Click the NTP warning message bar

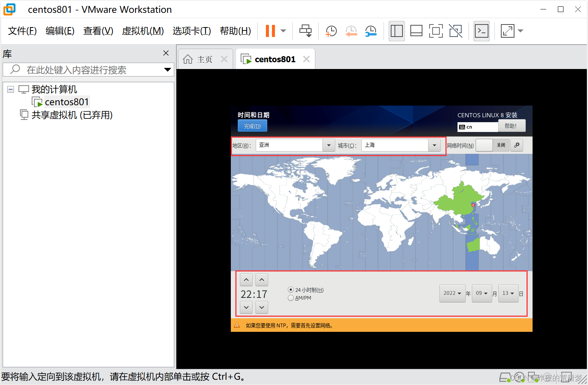pyautogui.click(x=381, y=325)
